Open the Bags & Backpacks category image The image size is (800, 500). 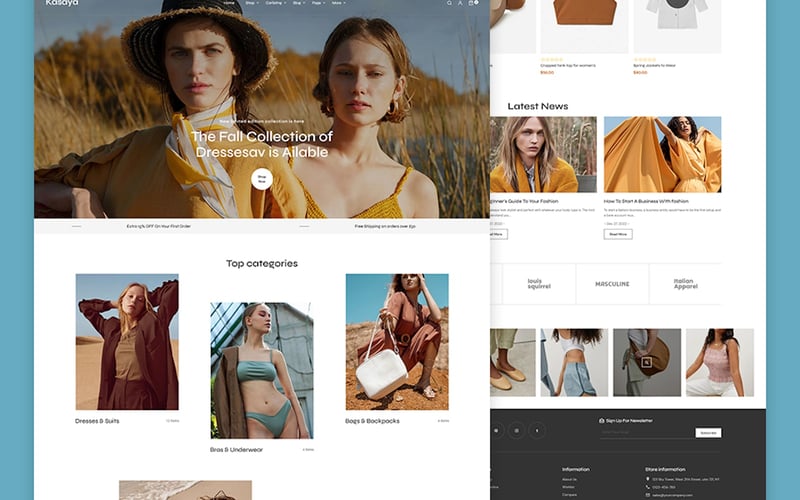point(397,342)
